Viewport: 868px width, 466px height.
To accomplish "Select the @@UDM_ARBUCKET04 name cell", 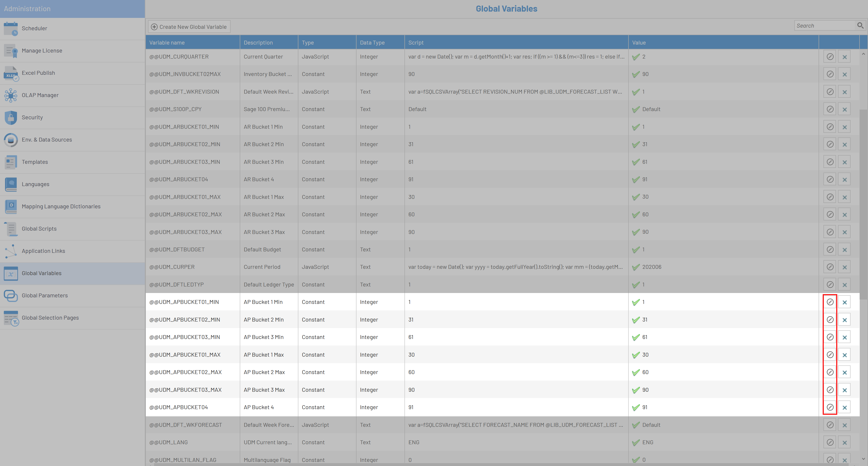I will tap(193, 180).
